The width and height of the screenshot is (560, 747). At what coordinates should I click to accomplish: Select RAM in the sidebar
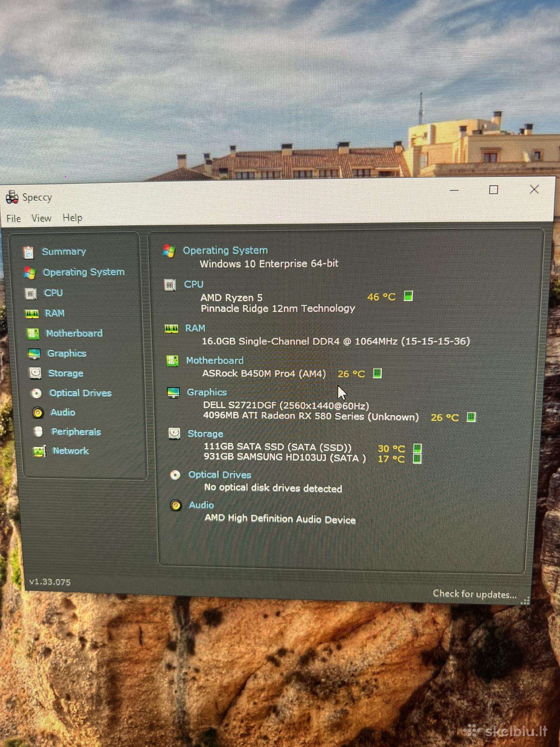[x=55, y=313]
